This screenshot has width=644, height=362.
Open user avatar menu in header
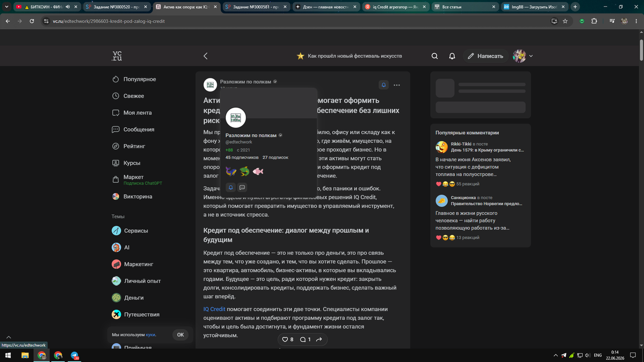[x=523, y=56]
